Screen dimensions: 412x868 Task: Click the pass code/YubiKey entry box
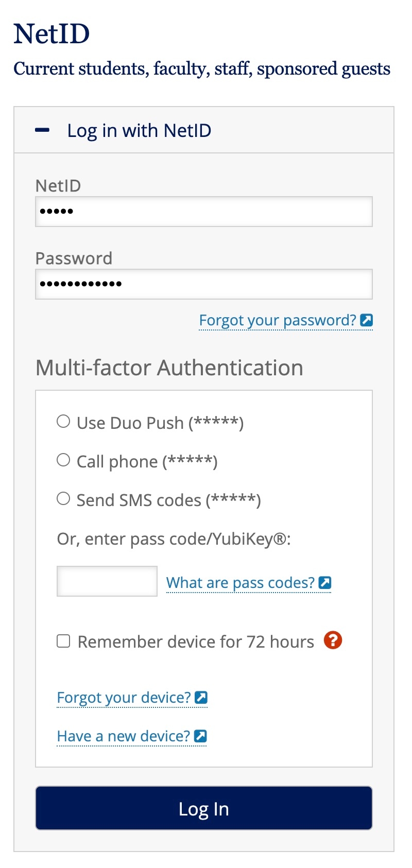(107, 581)
